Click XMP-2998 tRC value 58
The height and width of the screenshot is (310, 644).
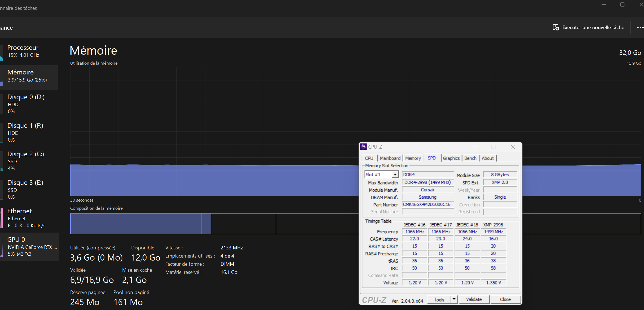(493, 268)
